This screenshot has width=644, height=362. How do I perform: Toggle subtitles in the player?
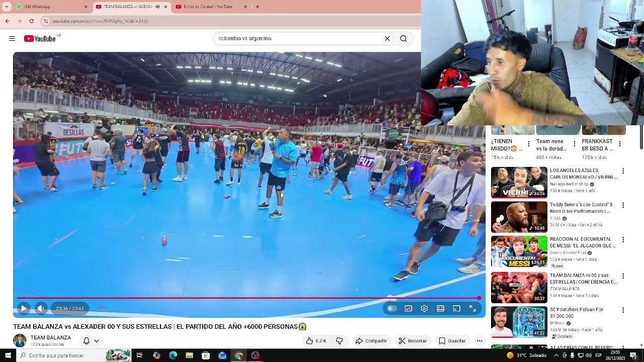(408, 308)
